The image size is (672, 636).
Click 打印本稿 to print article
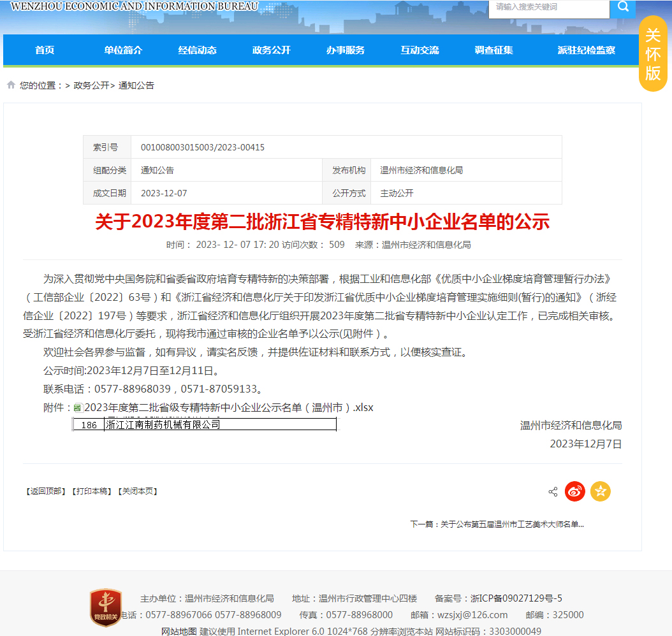point(91,491)
